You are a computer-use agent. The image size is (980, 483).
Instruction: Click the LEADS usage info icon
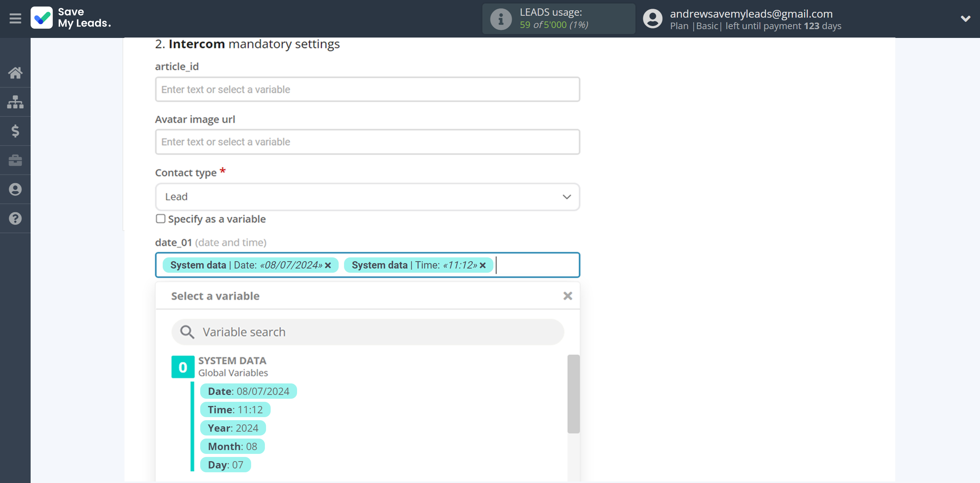501,19
